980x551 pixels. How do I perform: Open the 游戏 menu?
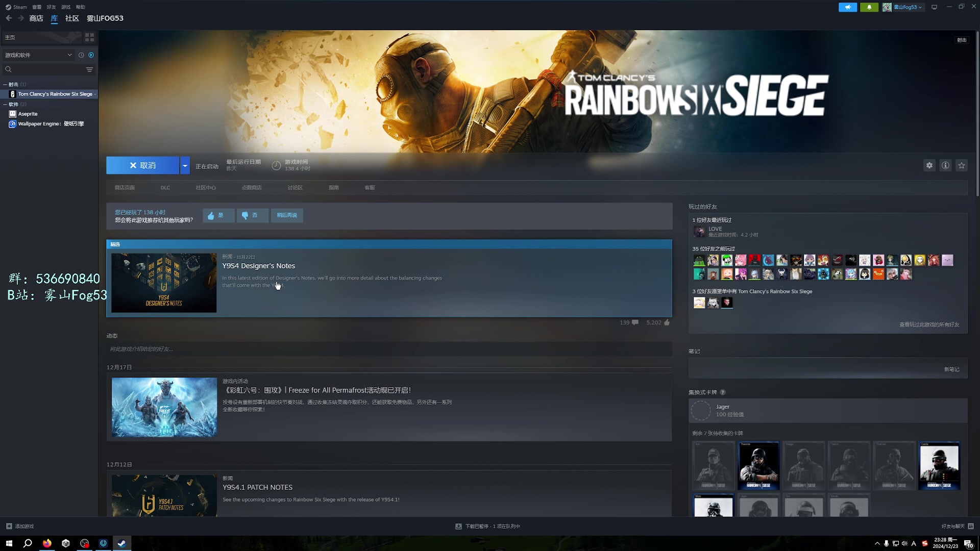click(x=66, y=7)
